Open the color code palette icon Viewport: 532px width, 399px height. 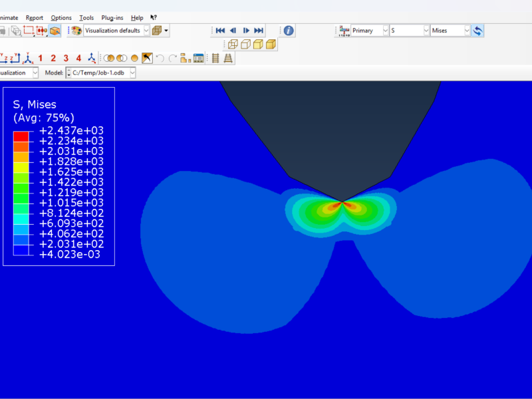tap(76, 31)
